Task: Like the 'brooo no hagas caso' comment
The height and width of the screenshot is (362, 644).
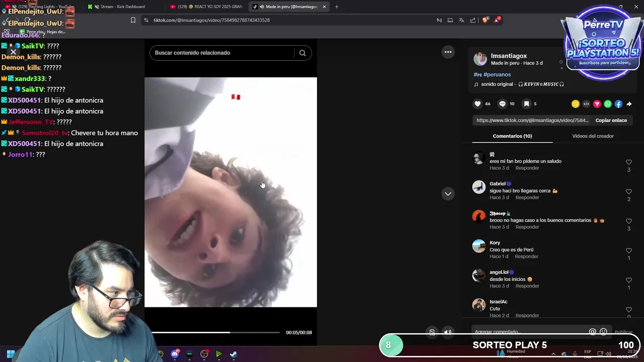Action: click(628, 221)
